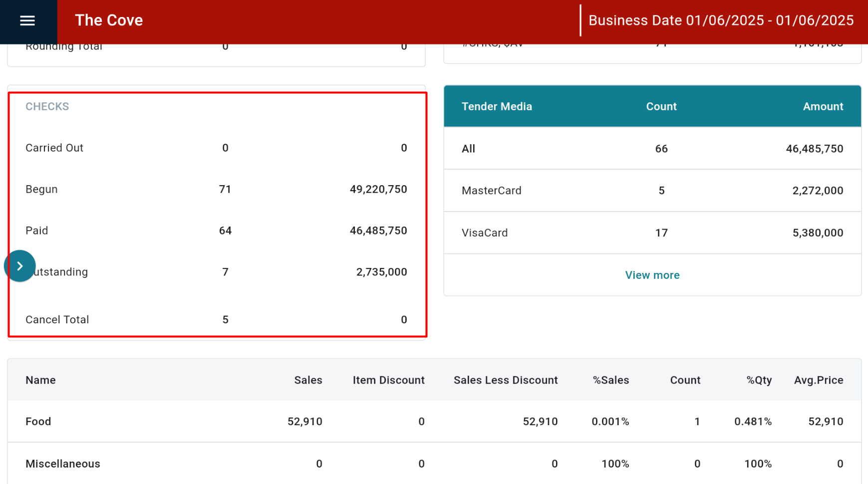The image size is (868, 484).
Task: Click the Paid checks row
Action: [216, 231]
